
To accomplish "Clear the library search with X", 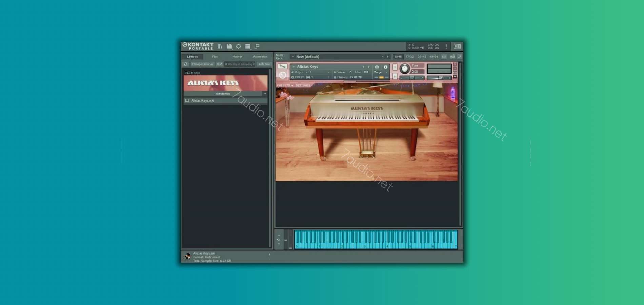I will (x=253, y=64).
